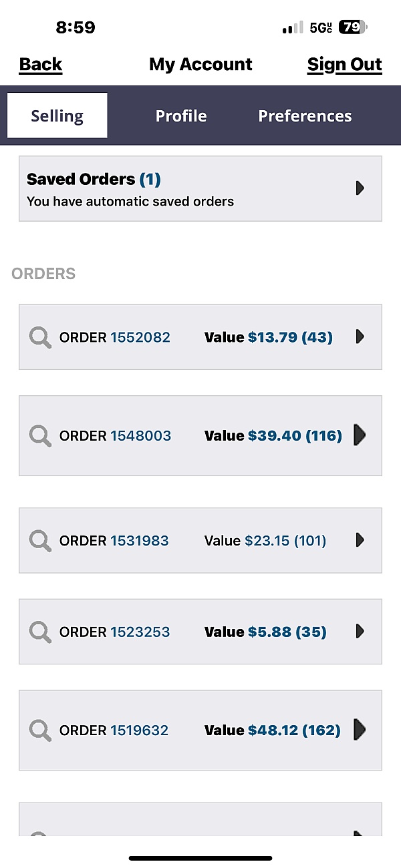The height and width of the screenshot is (868, 401).
Task: Open the Preferences tab
Action: coord(305,116)
